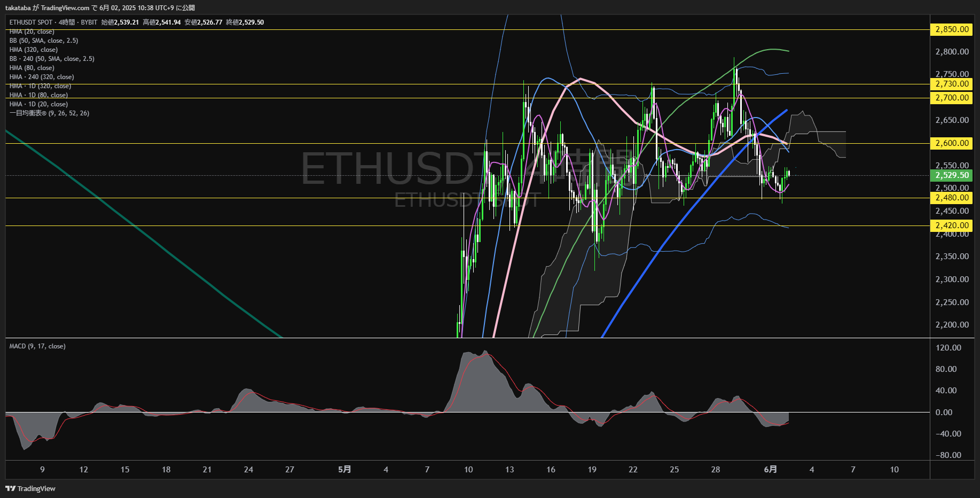The width and height of the screenshot is (980, 498).
Task: Click the HMA (320, close) indicator legend
Action: click(34, 50)
